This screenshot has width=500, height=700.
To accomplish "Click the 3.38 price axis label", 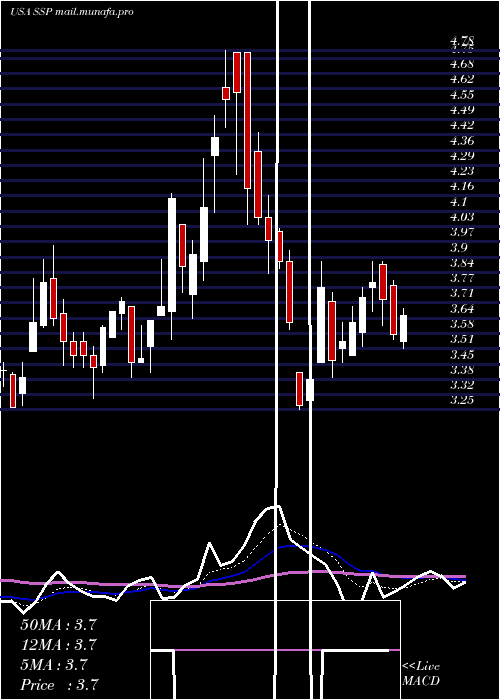I will click(x=462, y=370).
